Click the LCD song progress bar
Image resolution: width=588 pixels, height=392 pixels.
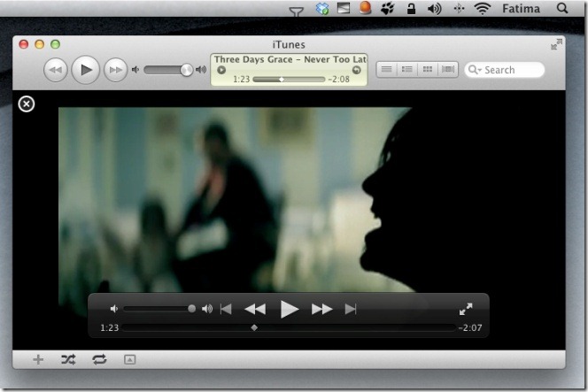point(289,80)
